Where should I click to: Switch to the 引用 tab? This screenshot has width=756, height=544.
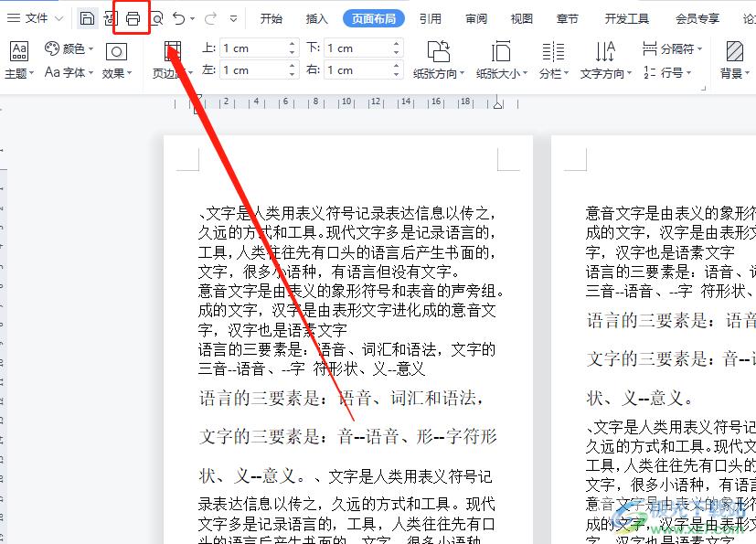430,19
